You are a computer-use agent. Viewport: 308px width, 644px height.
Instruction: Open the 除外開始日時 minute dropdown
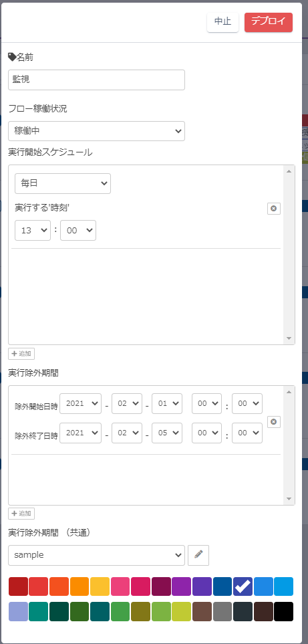click(x=247, y=403)
